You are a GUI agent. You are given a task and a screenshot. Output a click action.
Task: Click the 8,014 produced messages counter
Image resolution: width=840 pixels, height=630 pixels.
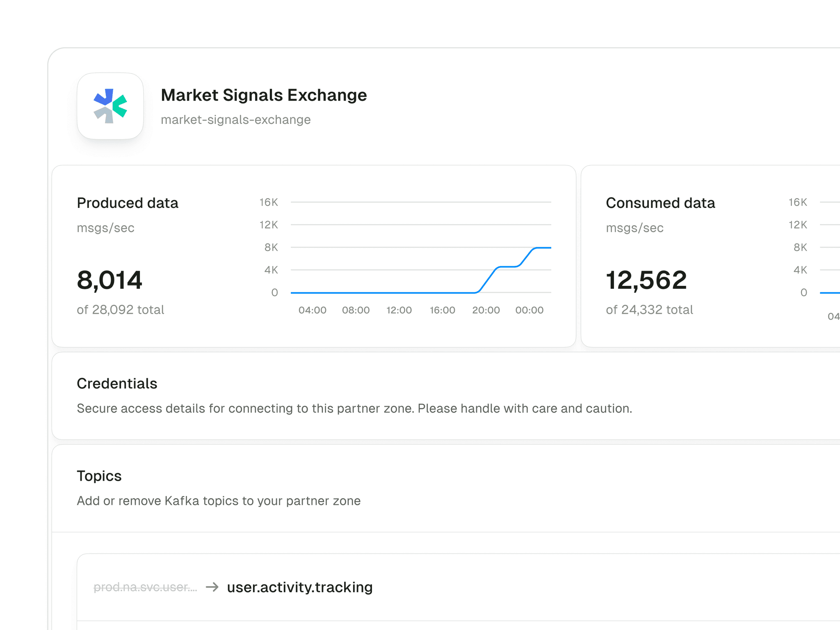[109, 279]
